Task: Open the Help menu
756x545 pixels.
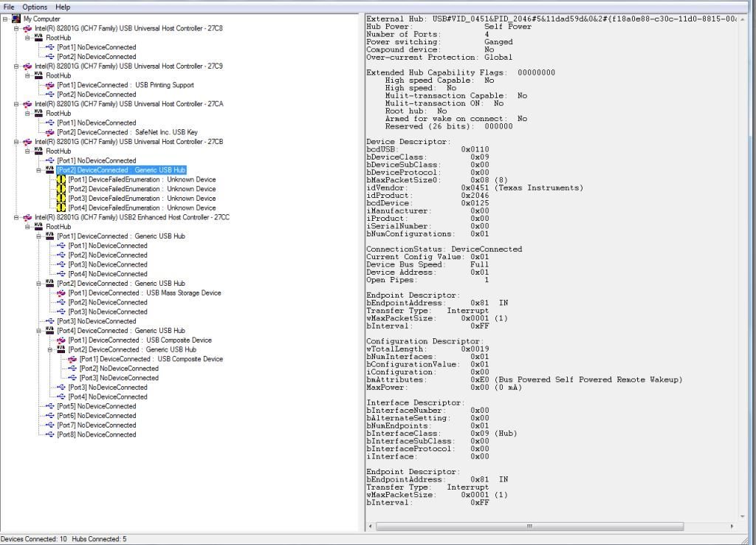Action: (63, 7)
